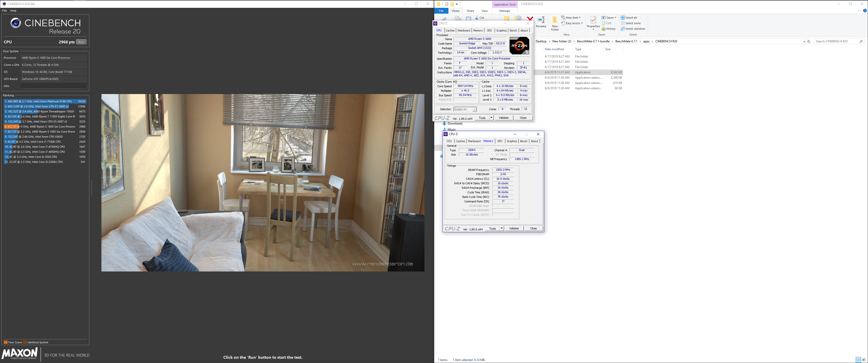Click Invert selection in Explorer ribbon

pyautogui.click(x=633, y=29)
